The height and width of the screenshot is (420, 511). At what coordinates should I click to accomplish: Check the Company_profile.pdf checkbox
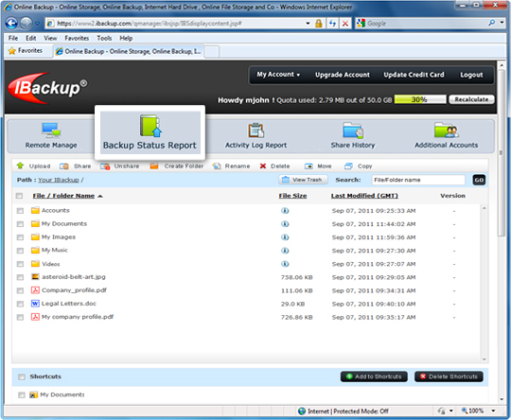pyautogui.click(x=20, y=290)
